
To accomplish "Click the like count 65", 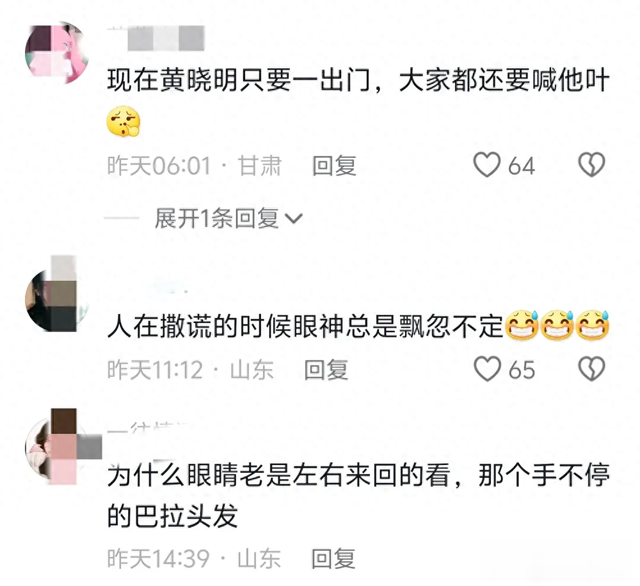I will click(522, 370).
